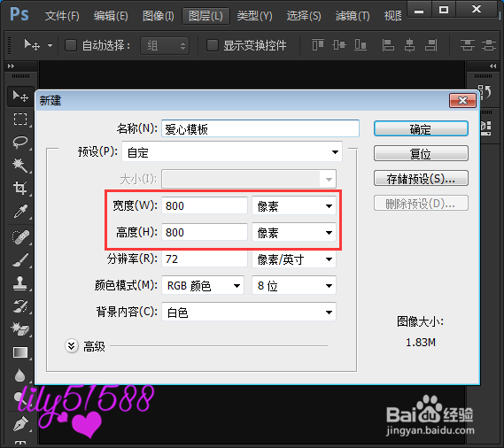This screenshot has width=504, height=448.
Task: Click the 宽度 width input field
Action: [205, 205]
